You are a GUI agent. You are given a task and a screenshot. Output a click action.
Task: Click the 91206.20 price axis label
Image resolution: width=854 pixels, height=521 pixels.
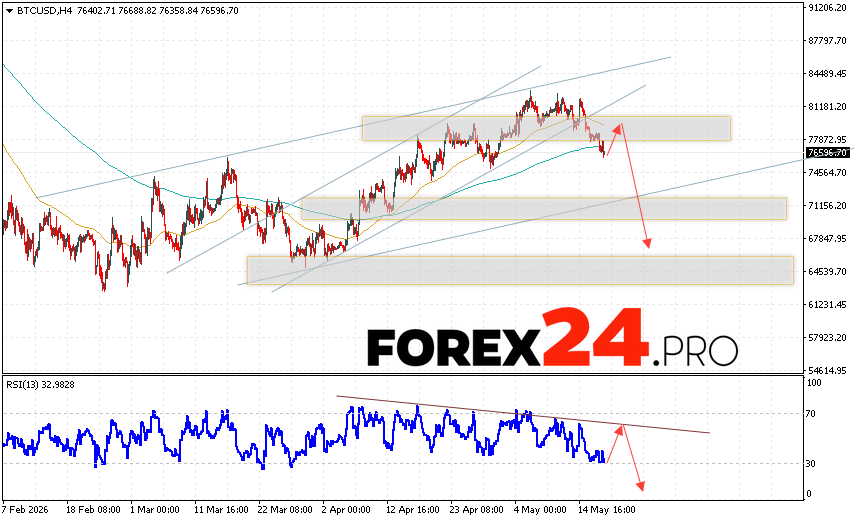(x=827, y=8)
